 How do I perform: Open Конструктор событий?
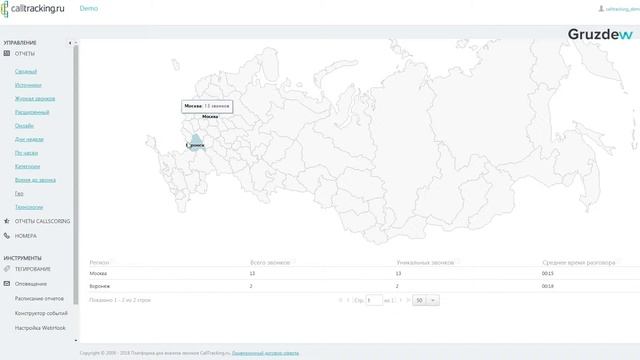point(41,313)
